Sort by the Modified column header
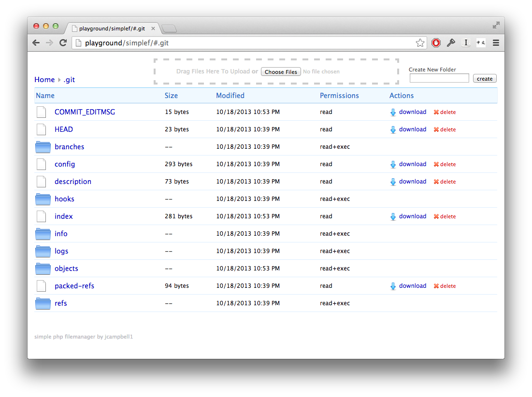The height and width of the screenshot is (397, 532). (230, 96)
